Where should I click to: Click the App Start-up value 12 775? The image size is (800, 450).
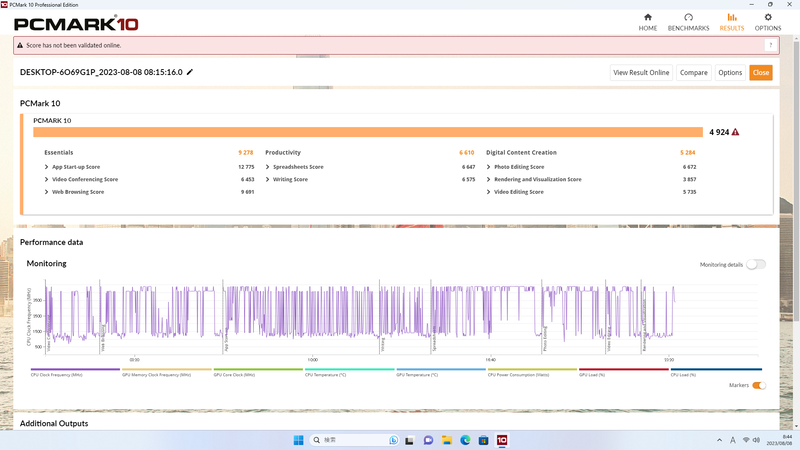(246, 167)
